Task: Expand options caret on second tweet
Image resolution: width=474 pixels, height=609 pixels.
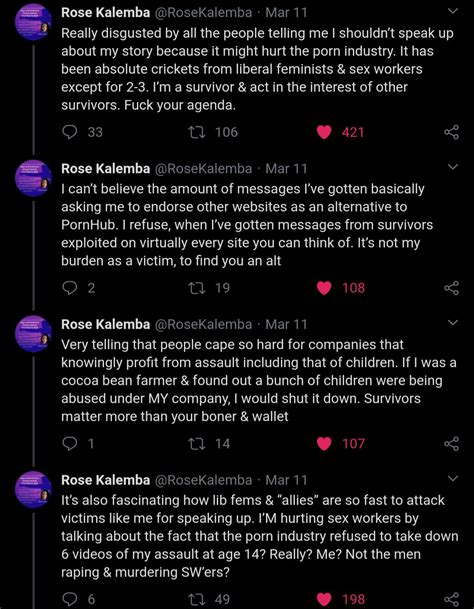Action: [453, 167]
